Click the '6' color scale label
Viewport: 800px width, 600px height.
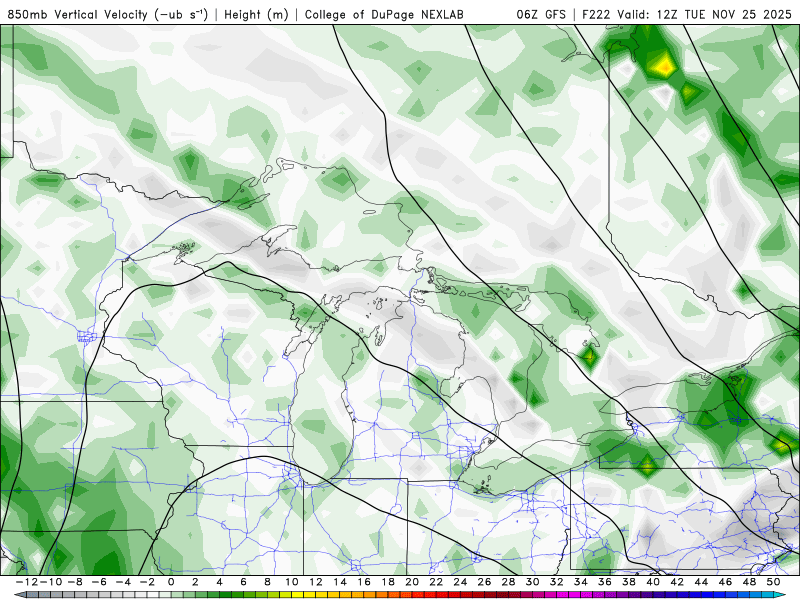pos(243,582)
